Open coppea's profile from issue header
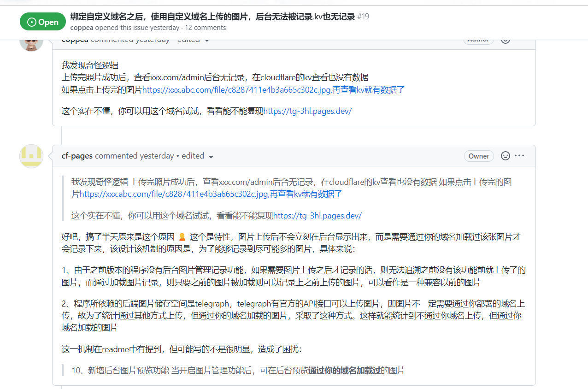 (82, 28)
